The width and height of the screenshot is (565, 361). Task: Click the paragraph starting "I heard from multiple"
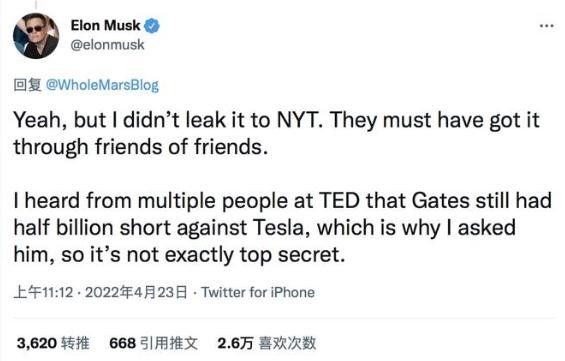point(283,228)
